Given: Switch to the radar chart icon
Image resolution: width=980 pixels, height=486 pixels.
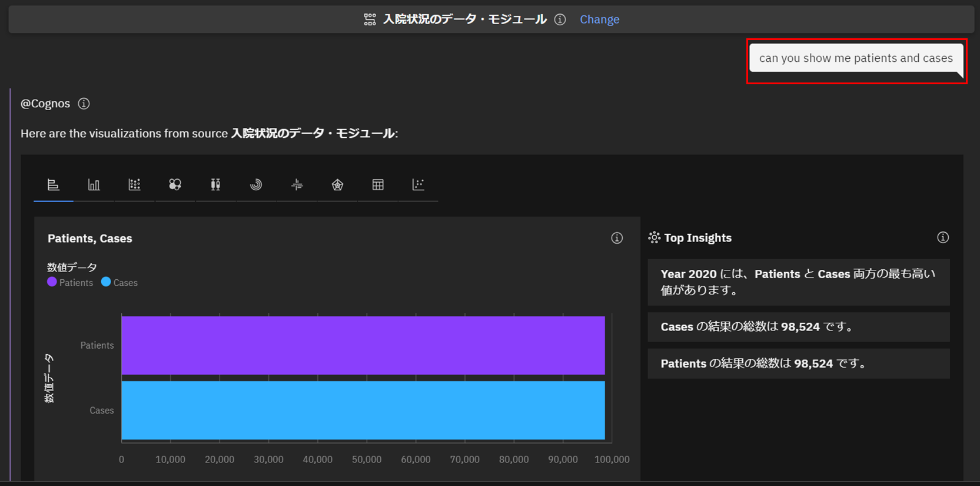Looking at the screenshot, I should [x=337, y=185].
